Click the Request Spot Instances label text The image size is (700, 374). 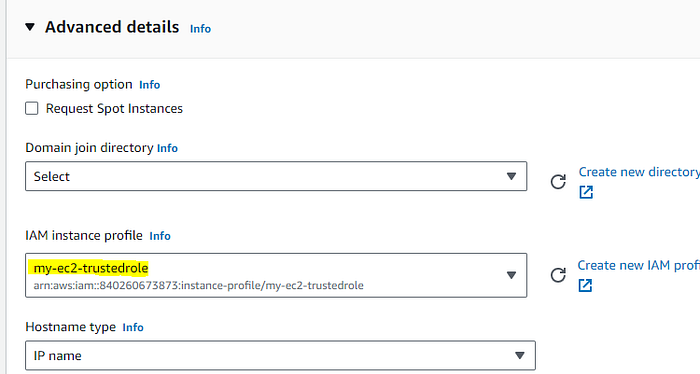click(x=114, y=108)
